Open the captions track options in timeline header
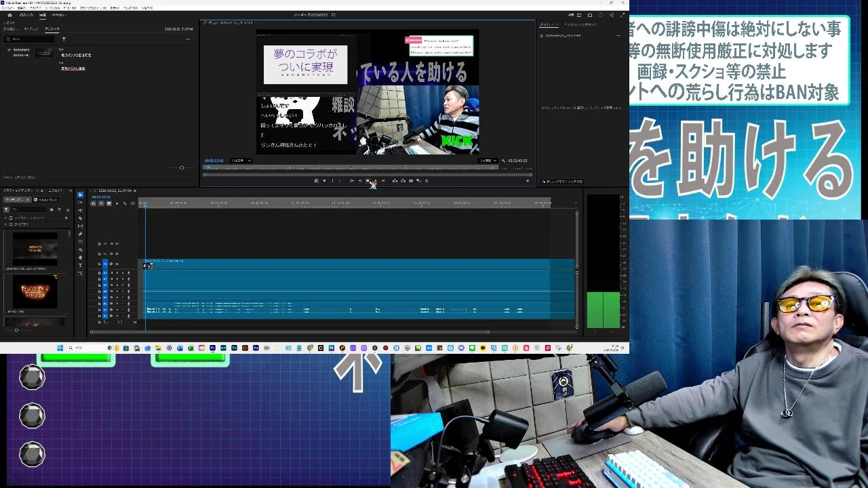 tap(133, 203)
